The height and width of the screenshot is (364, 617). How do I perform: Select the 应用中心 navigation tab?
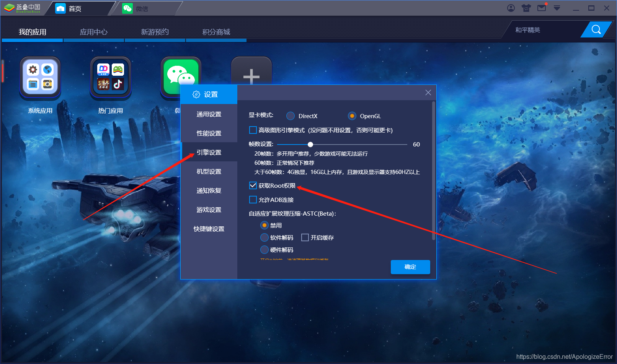(94, 32)
